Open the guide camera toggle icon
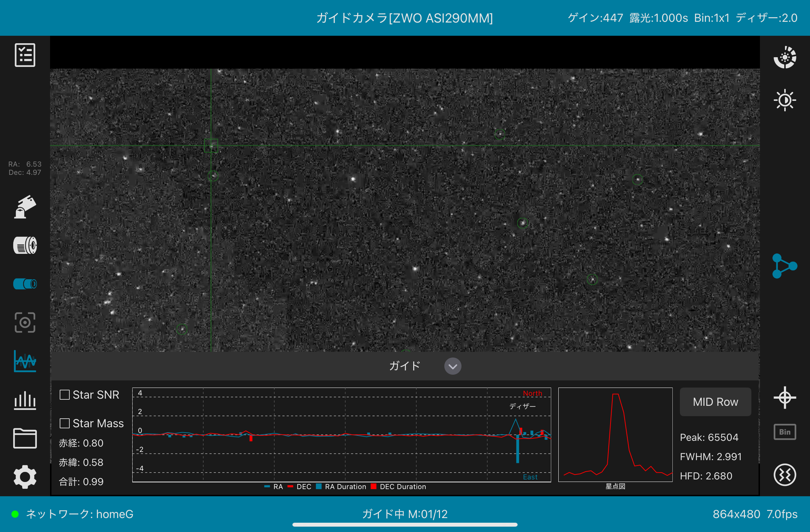Screen dimensions: 810x532 pyautogui.click(x=25, y=284)
